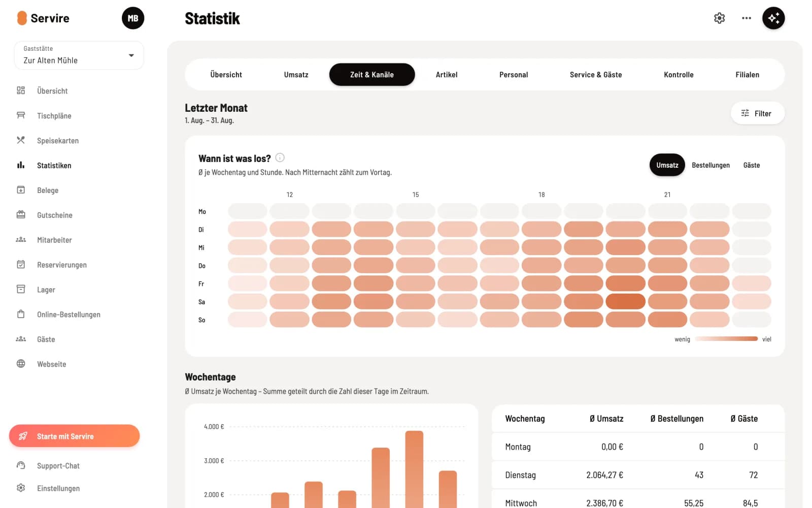Image resolution: width=812 pixels, height=508 pixels.
Task: Open the Umsatz statistics tab
Action: [296, 75]
